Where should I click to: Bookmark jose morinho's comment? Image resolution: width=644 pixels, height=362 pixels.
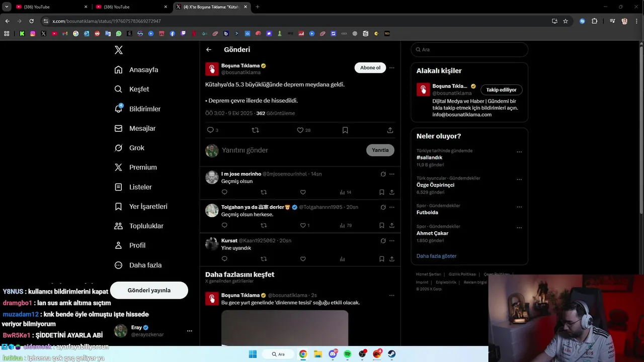click(382, 192)
